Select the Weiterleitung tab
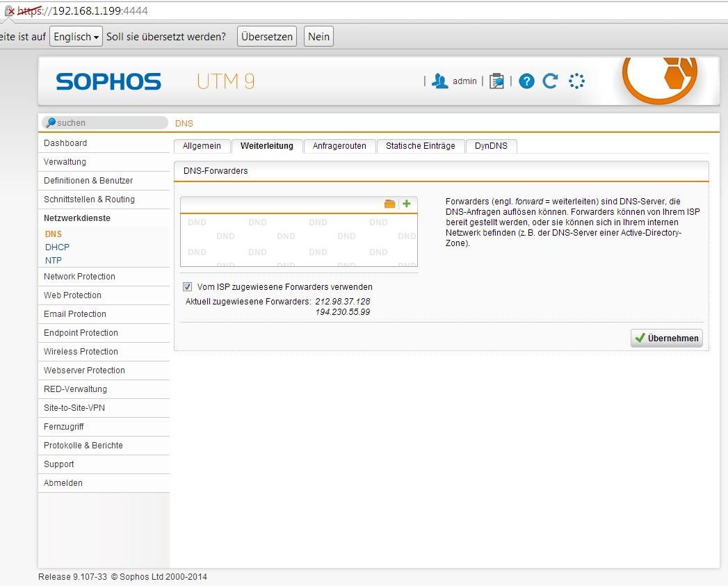 (x=267, y=146)
